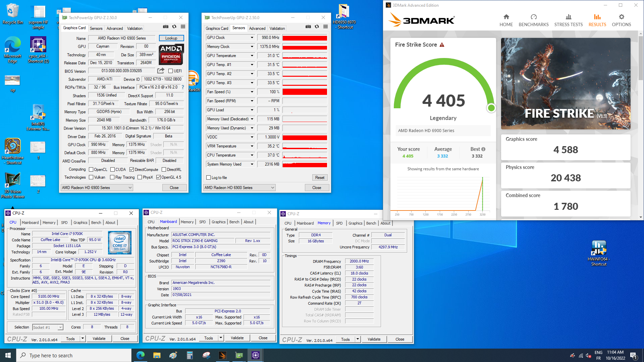This screenshot has height=362, width=644.
Task: Click Close button in GPU-Z Sensors window
Action: (317, 188)
